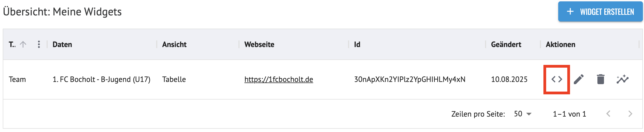Click the plus icon in Widget Erstellen

[x=570, y=12]
